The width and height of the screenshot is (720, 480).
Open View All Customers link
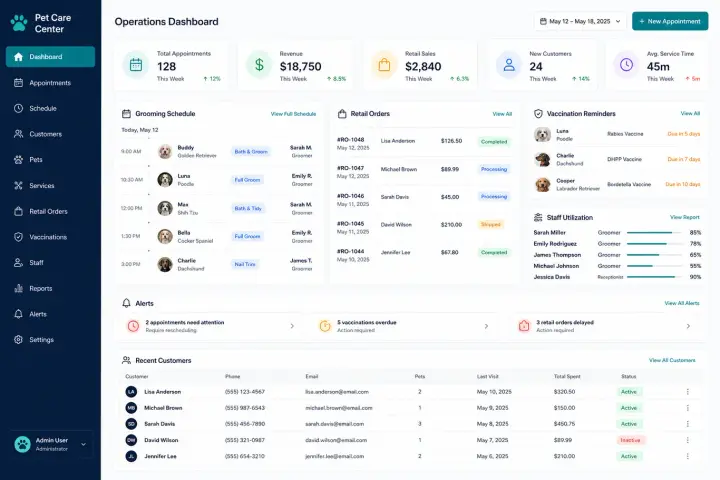(x=672, y=360)
